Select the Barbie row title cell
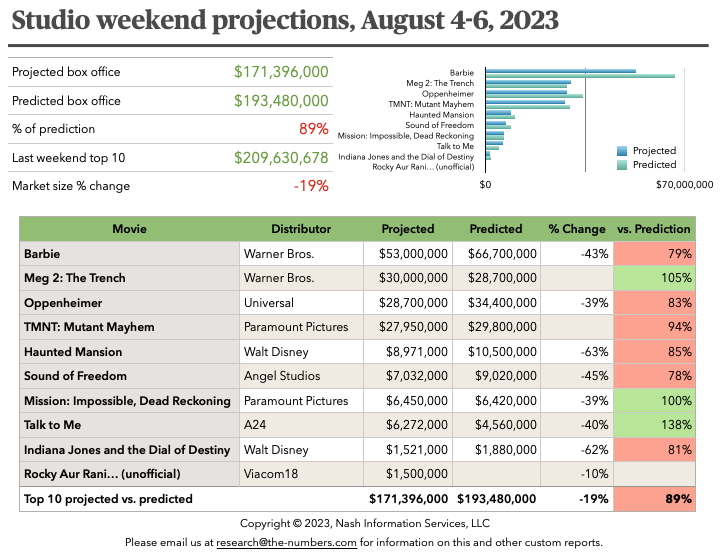The width and height of the screenshot is (720, 560). [129, 254]
